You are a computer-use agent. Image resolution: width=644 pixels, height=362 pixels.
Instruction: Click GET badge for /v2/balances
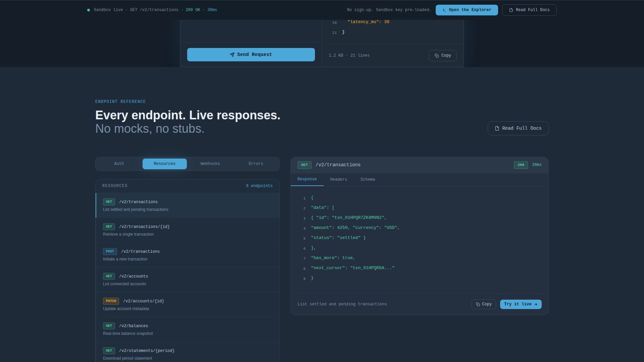point(109,326)
